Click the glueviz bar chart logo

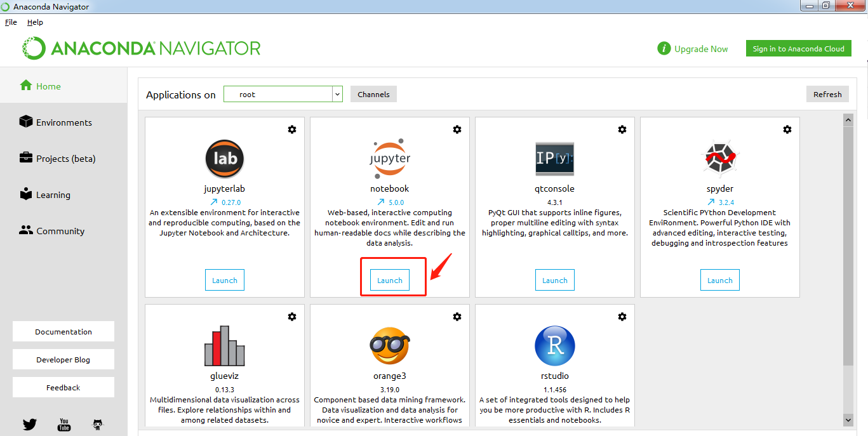tap(225, 346)
